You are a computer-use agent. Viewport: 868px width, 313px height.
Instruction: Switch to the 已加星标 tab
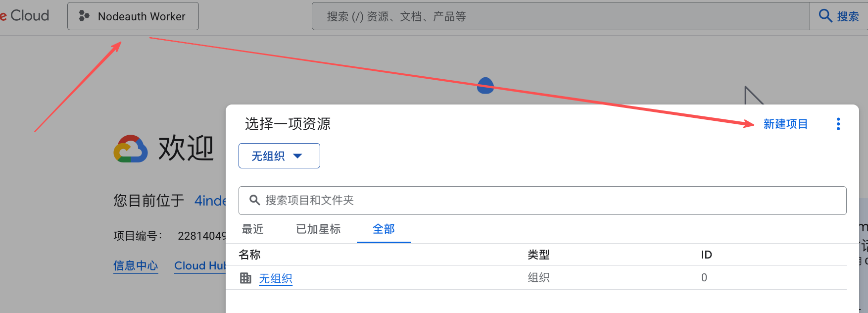[318, 229]
